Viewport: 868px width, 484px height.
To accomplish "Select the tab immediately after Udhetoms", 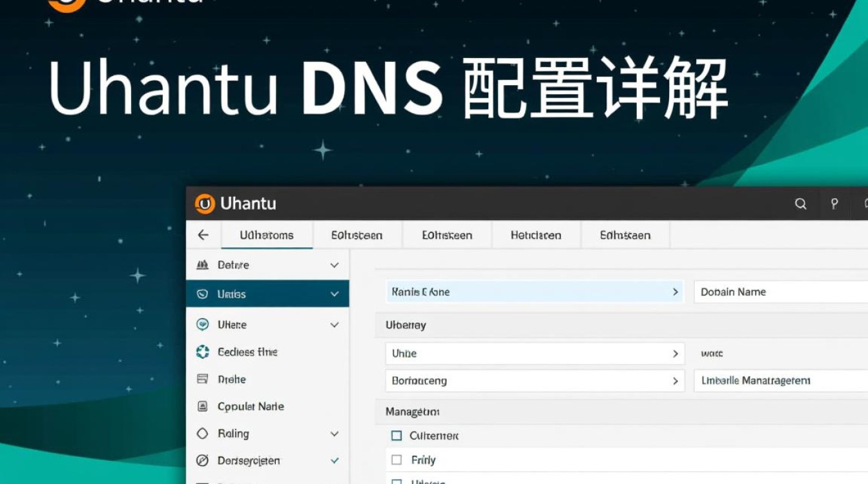I will click(357, 235).
